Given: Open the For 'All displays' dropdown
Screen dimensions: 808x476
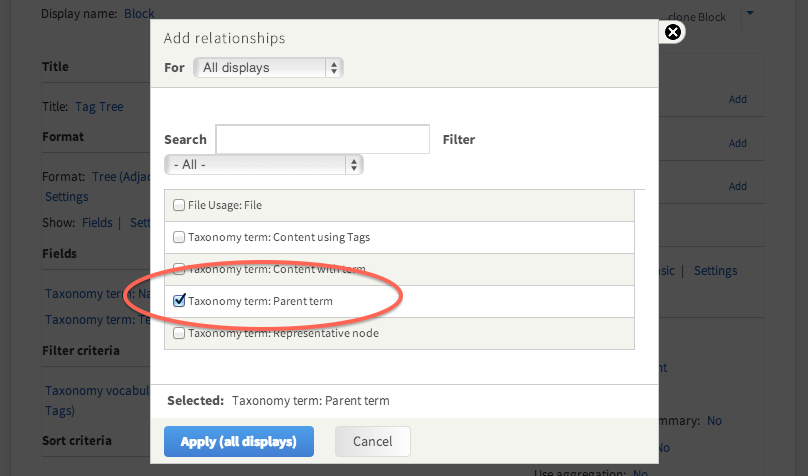Looking at the screenshot, I should click(267, 68).
